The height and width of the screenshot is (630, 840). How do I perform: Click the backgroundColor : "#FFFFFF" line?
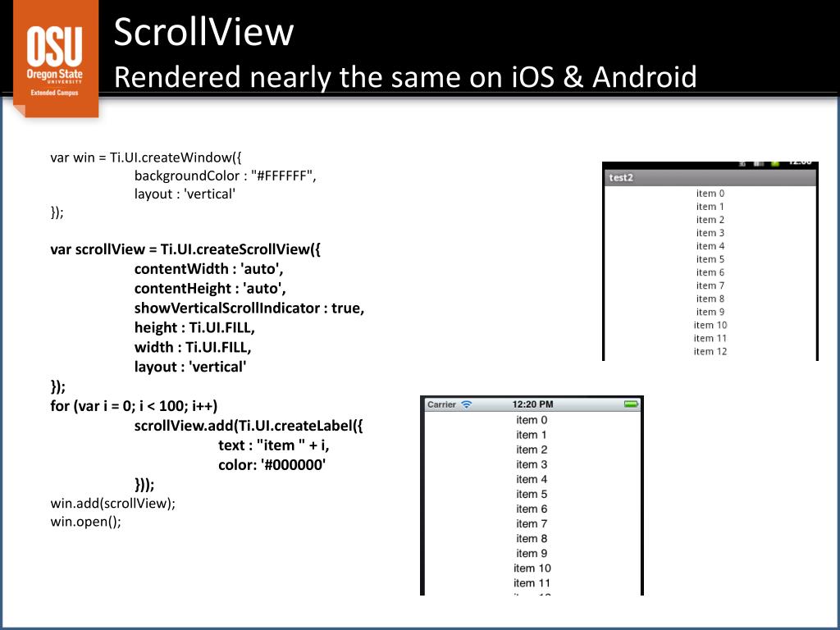225,176
